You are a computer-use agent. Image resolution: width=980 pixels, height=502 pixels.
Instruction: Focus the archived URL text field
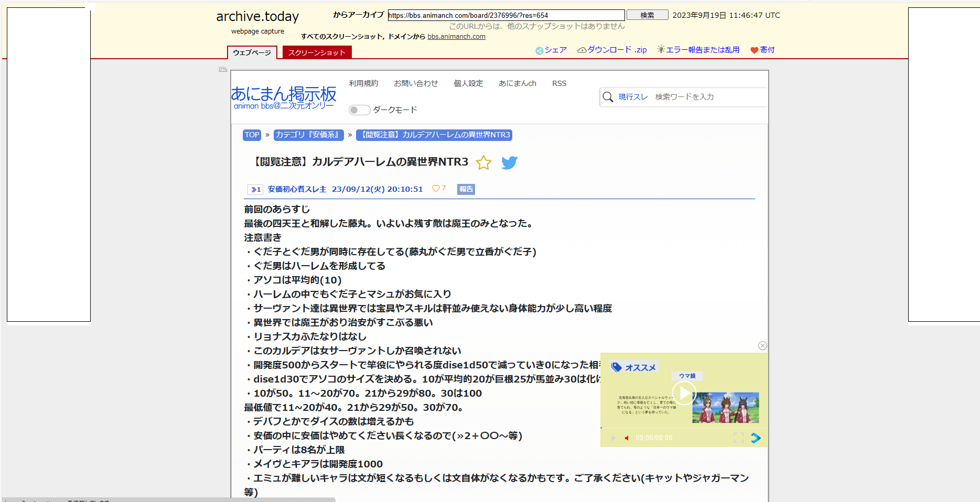[x=506, y=15]
